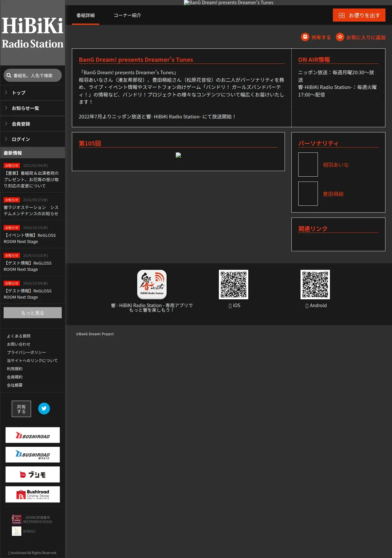Screen dimensions: 392x558
Task: Click the broken banner image at page top
Action: coord(229,3)
